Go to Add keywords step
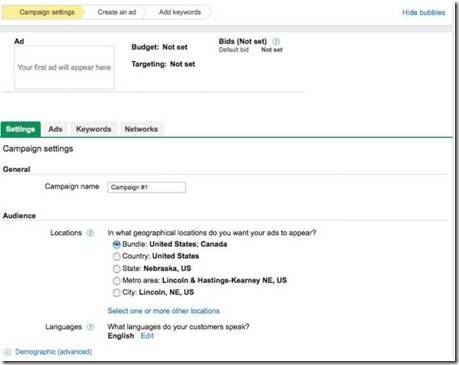459x365 pixels. 180,12
